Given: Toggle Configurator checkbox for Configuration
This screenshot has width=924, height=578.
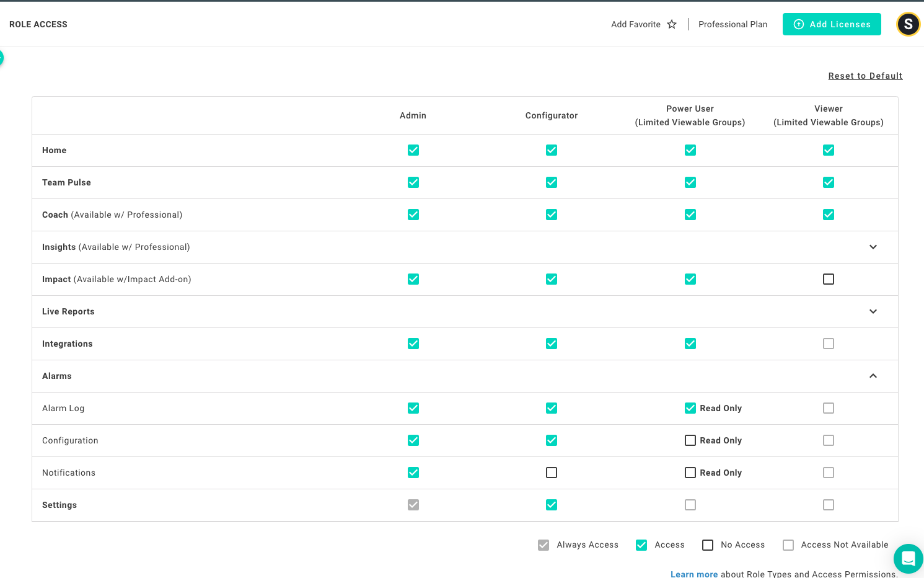Looking at the screenshot, I should [x=552, y=440].
